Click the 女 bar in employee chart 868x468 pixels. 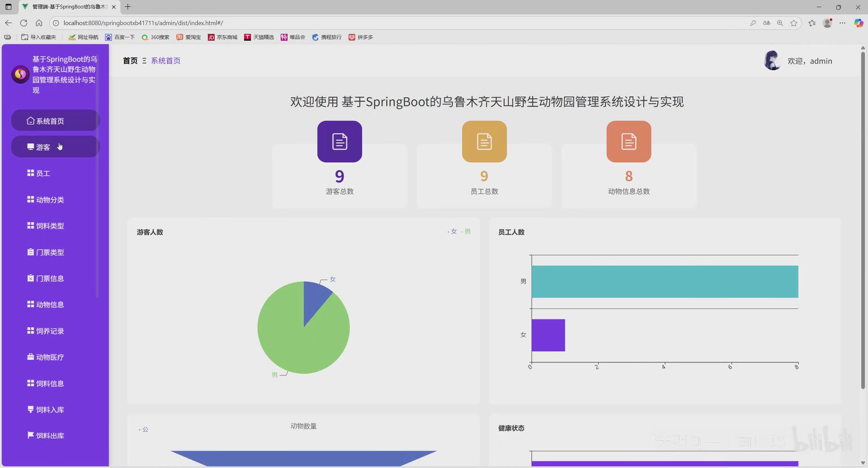click(548, 335)
